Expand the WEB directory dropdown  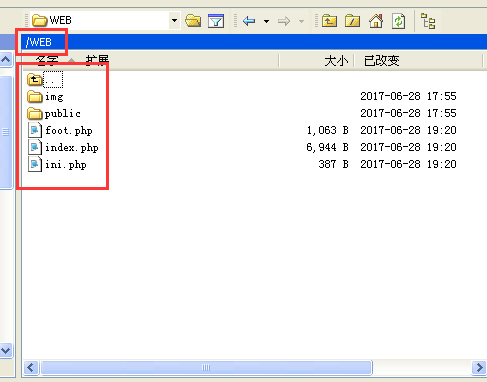pos(174,21)
